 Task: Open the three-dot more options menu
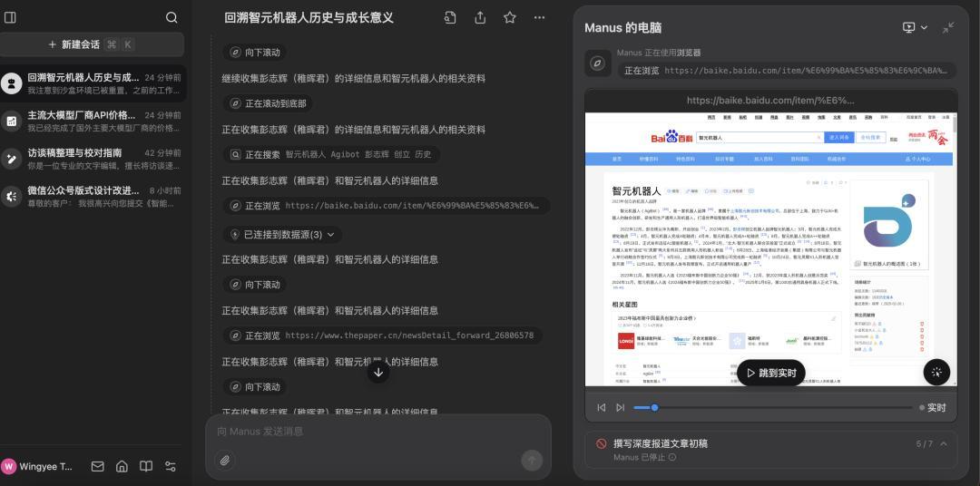pos(539,17)
